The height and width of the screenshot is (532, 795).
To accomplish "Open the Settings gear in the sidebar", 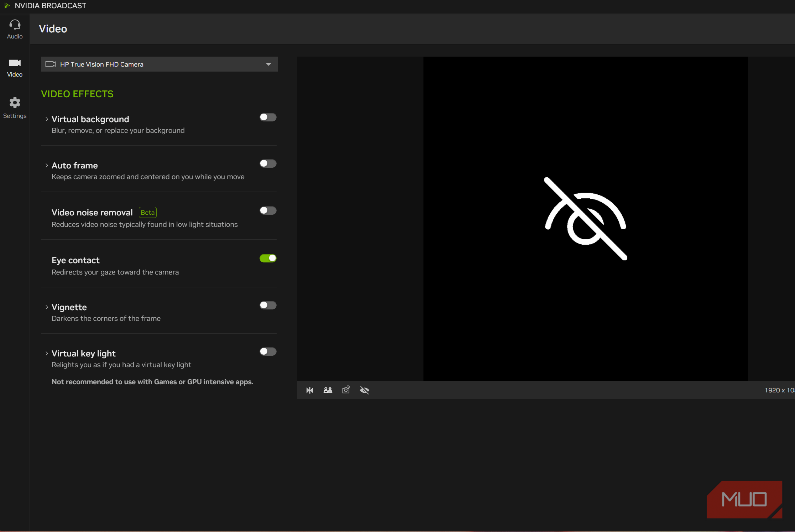I will click(15, 108).
